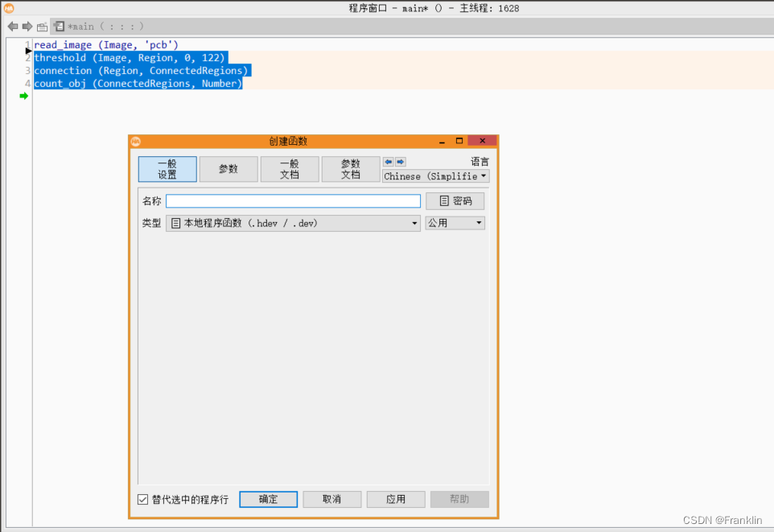
Task: Switch to the 一般文档 tab
Action: tap(289, 169)
